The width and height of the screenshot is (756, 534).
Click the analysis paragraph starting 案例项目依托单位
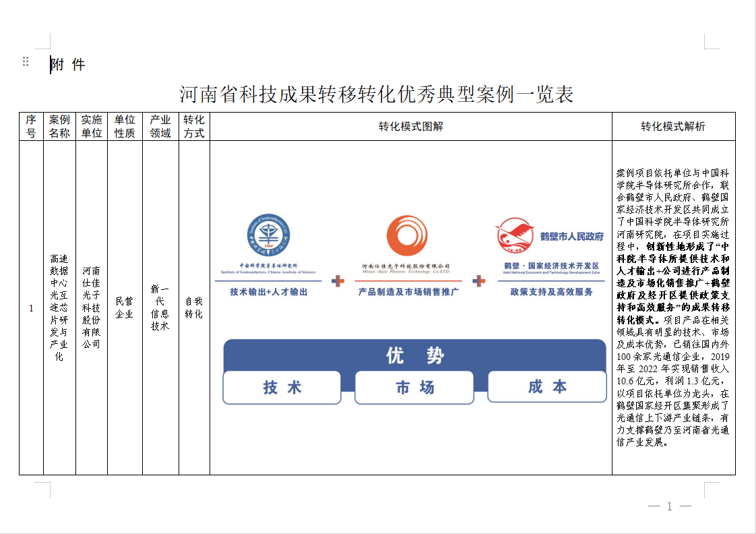click(673, 307)
